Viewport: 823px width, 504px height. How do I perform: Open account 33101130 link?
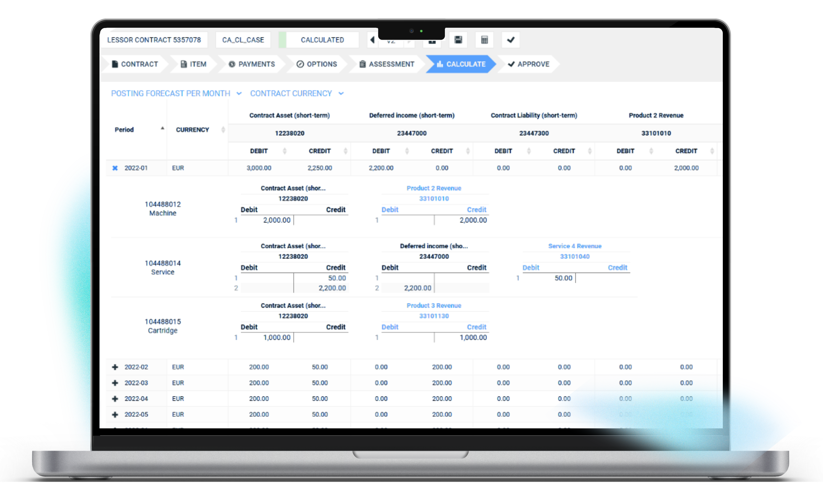click(x=434, y=316)
